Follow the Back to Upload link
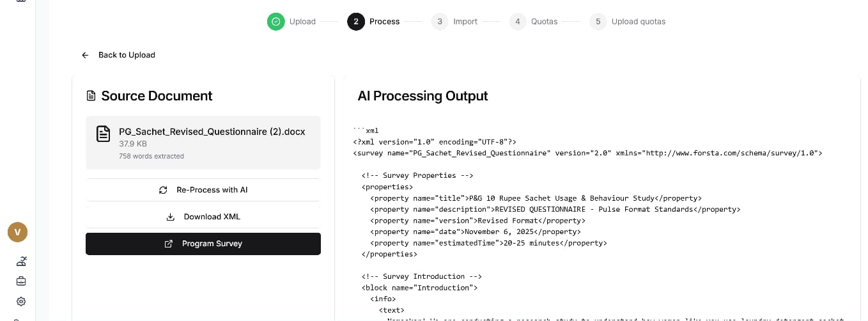This screenshot has width=868, height=321. click(x=127, y=55)
